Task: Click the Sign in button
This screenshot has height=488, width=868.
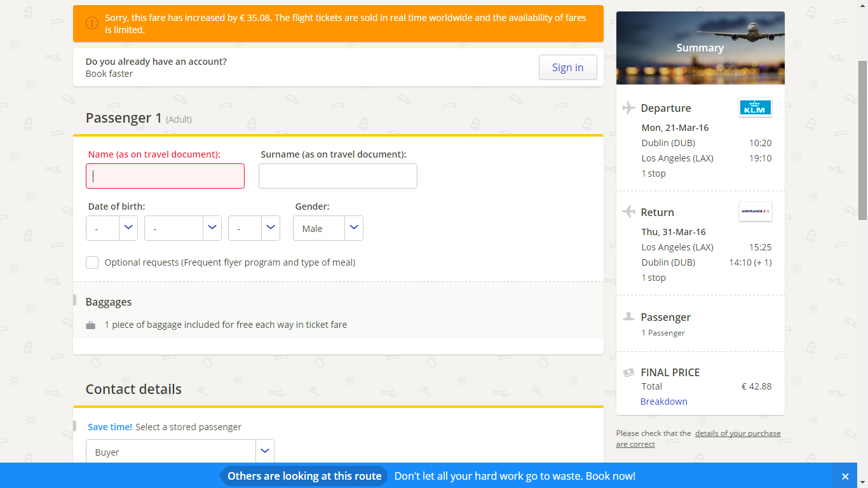Action: pos(567,67)
